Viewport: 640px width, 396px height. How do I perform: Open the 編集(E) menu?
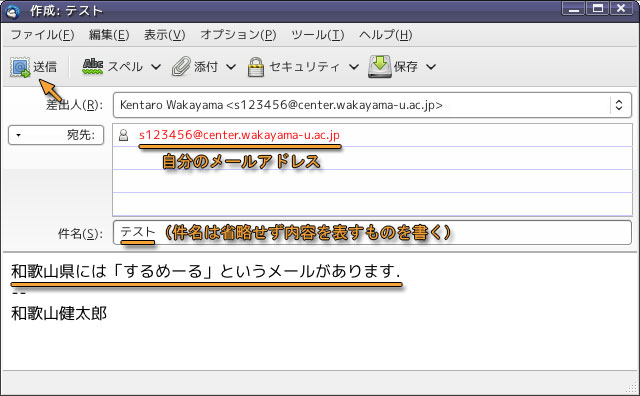tap(109, 35)
